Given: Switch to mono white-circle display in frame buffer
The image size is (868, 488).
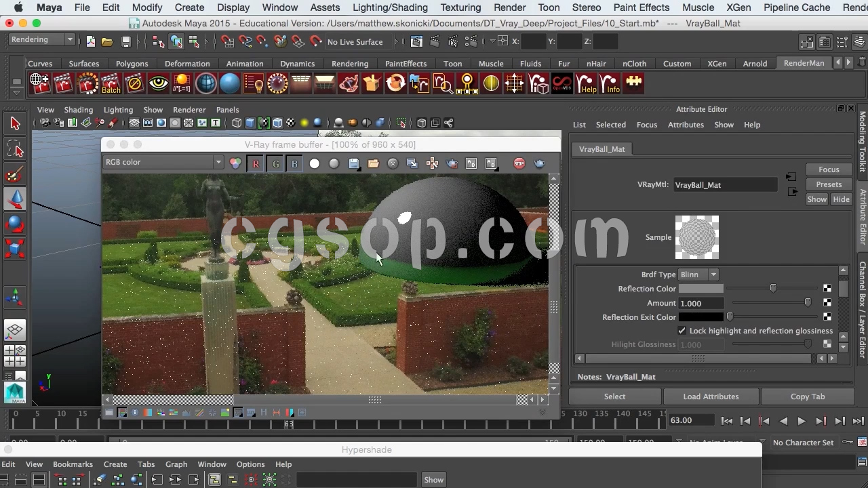Looking at the screenshot, I should 314,163.
